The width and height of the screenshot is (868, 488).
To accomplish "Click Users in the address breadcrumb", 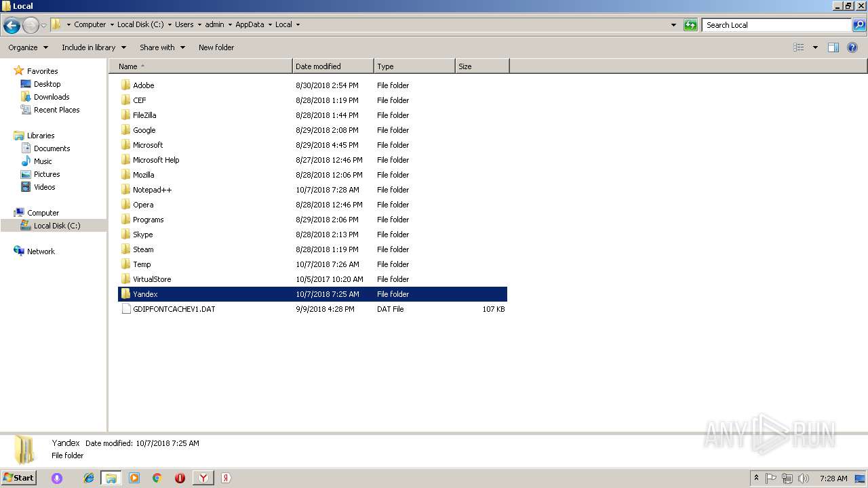I will pyautogui.click(x=184, y=24).
